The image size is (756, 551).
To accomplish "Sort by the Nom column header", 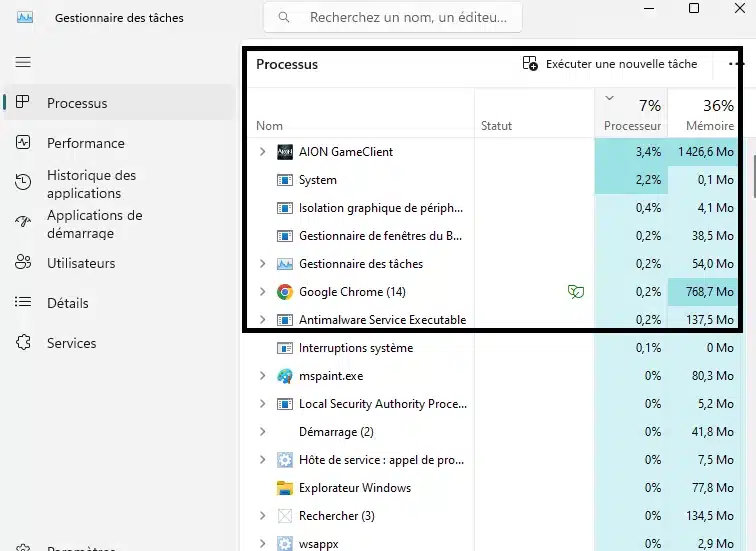I will pyautogui.click(x=361, y=113).
